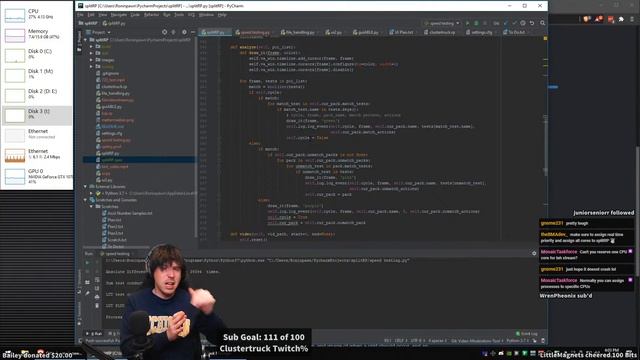Select CPU graph in Task Manager

37,15
